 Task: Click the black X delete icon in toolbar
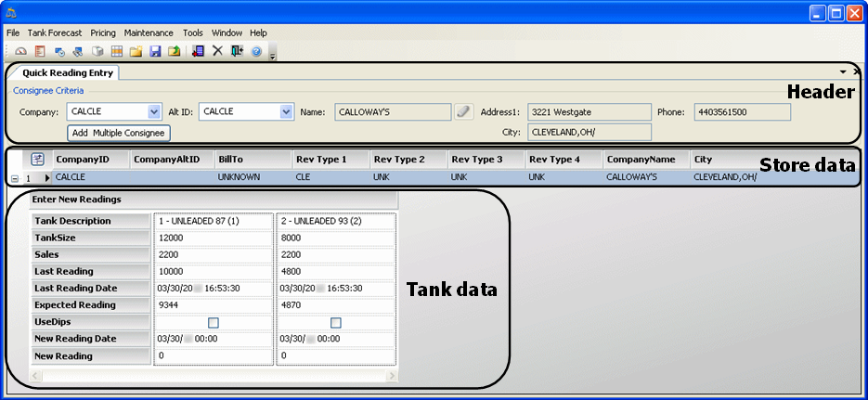point(218,51)
